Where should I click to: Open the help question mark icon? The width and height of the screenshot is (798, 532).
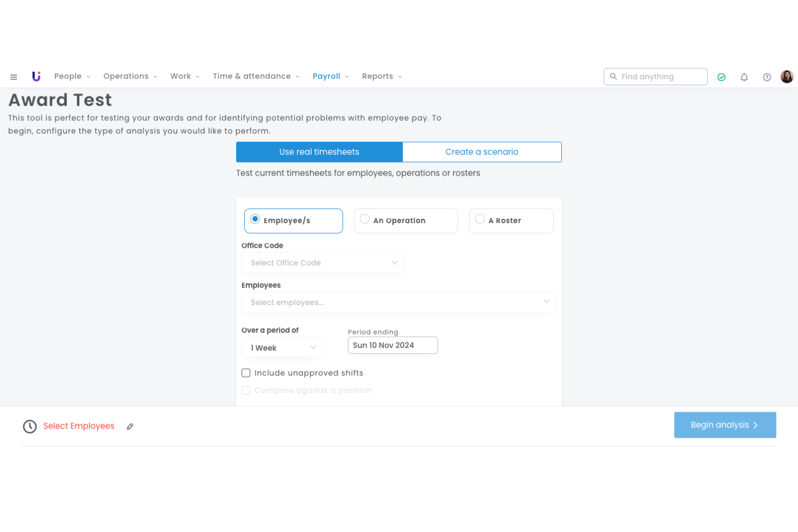767,77
